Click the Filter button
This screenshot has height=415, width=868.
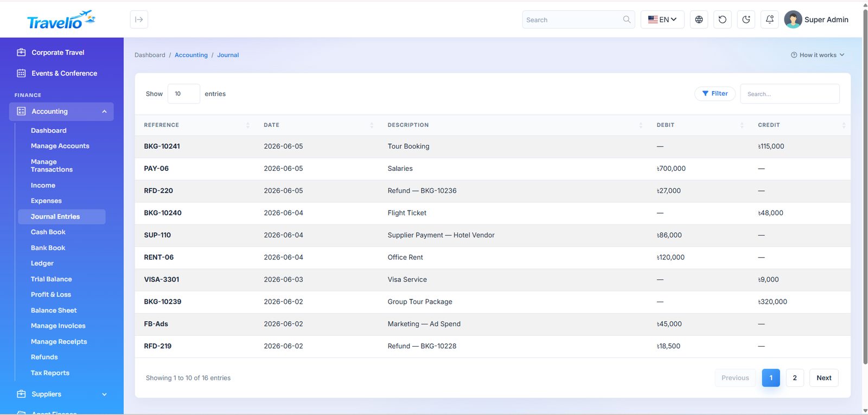point(715,93)
